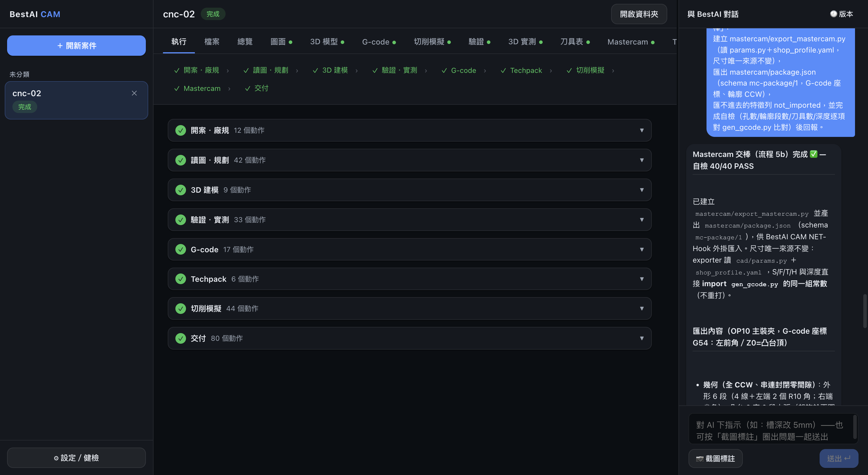Open the 刀具表 tab

pos(575,42)
